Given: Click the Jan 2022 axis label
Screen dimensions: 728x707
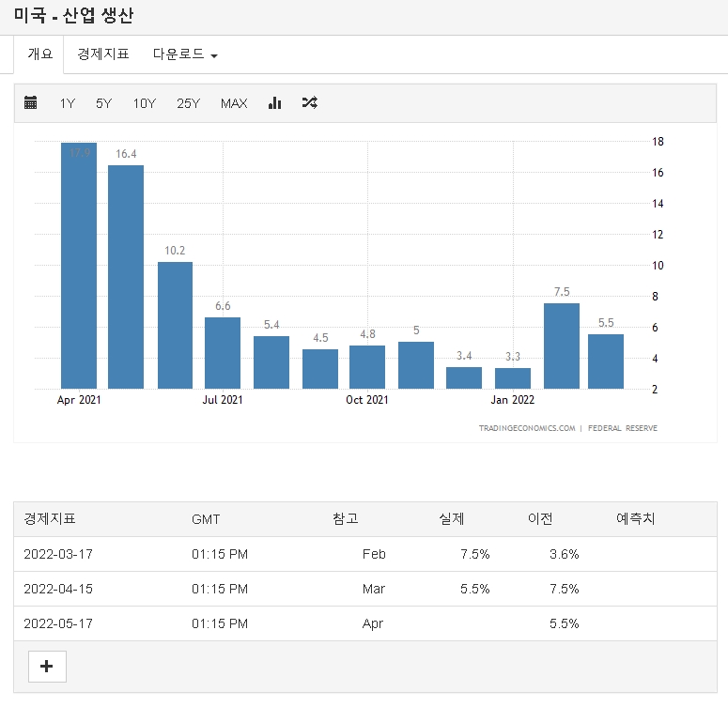Looking at the screenshot, I should 513,400.
